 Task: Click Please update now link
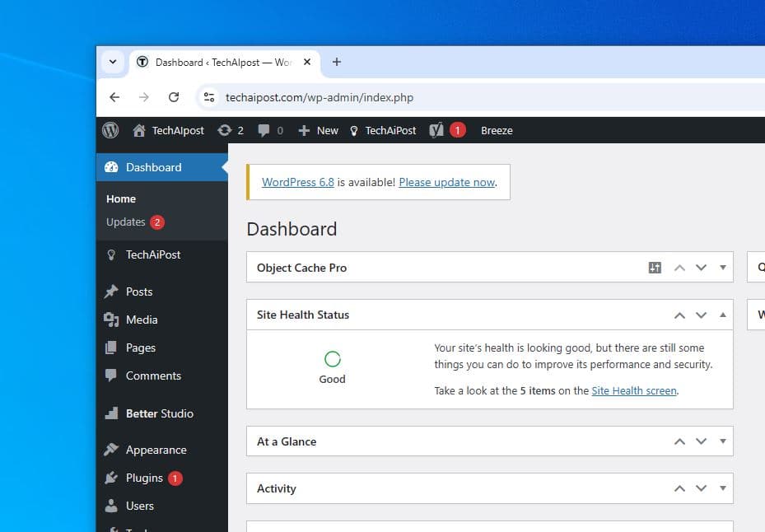(x=447, y=183)
